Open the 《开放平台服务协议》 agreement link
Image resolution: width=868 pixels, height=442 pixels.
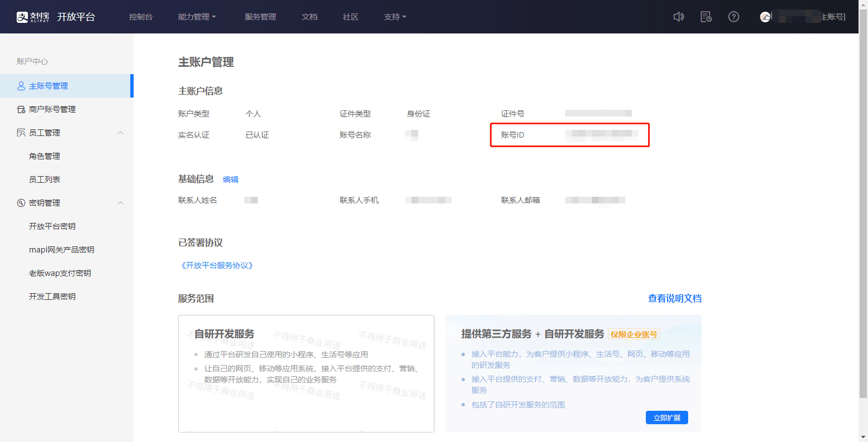[x=218, y=265]
